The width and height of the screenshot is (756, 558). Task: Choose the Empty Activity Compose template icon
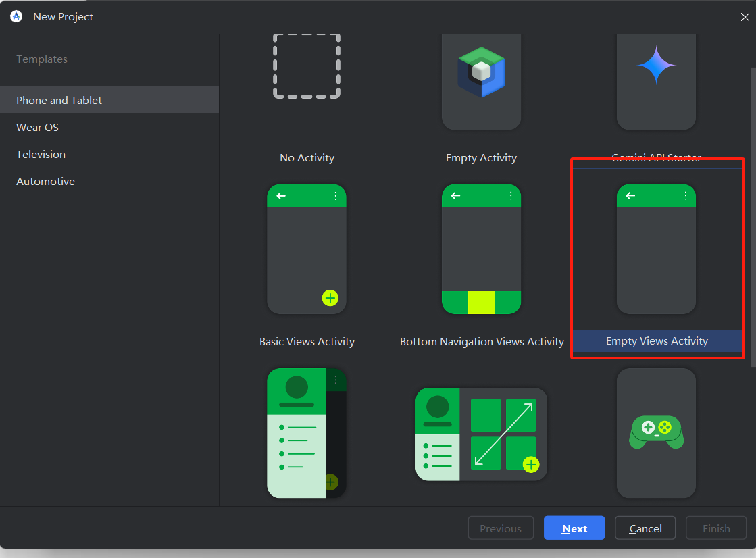pyautogui.click(x=481, y=72)
